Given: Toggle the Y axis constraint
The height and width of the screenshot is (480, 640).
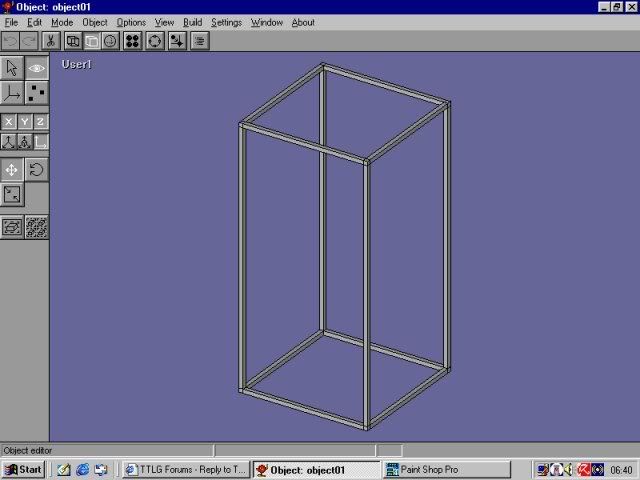Looking at the screenshot, I should click(x=25, y=122).
